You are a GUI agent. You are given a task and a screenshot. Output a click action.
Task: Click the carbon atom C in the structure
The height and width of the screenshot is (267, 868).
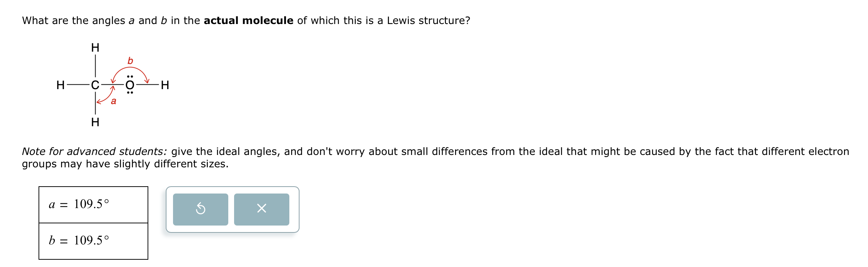[95, 85]
